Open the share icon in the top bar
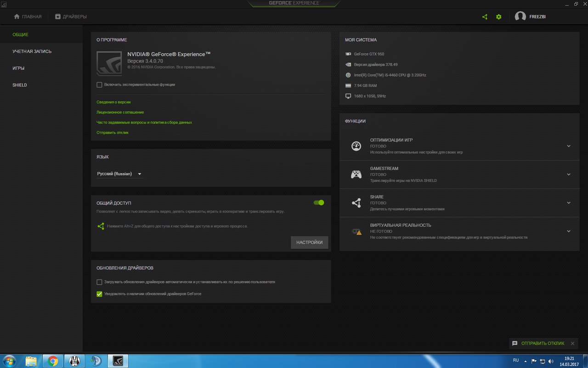The width and height of the screenshot is (588, 368). click(x=485, y=17)
